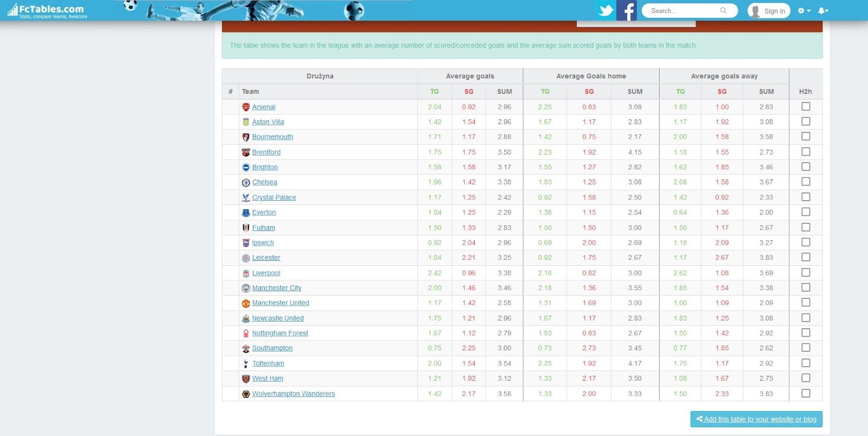This screenshot has height=436, width=868.
Task: Open the Arsenal team link
Action: [x=264, y=107]
